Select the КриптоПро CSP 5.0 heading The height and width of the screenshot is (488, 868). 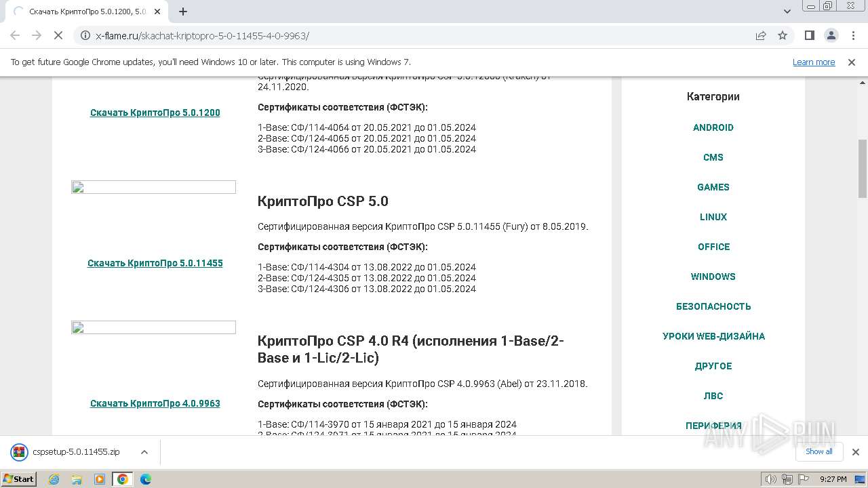coord(323,201)
